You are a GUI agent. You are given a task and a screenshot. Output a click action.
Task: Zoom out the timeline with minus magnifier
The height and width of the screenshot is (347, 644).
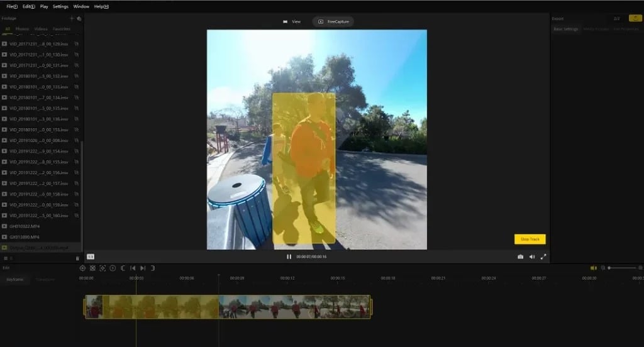click(603, 268)
